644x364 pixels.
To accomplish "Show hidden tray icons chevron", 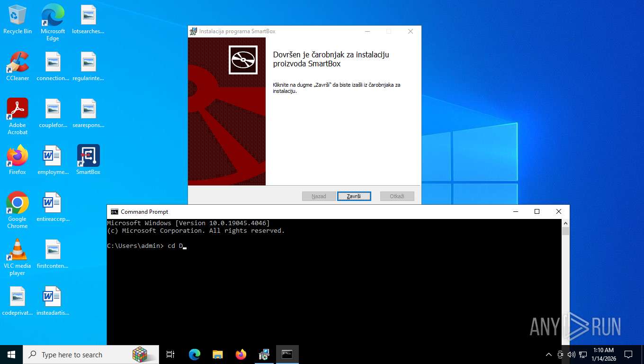I will point(549,355).
